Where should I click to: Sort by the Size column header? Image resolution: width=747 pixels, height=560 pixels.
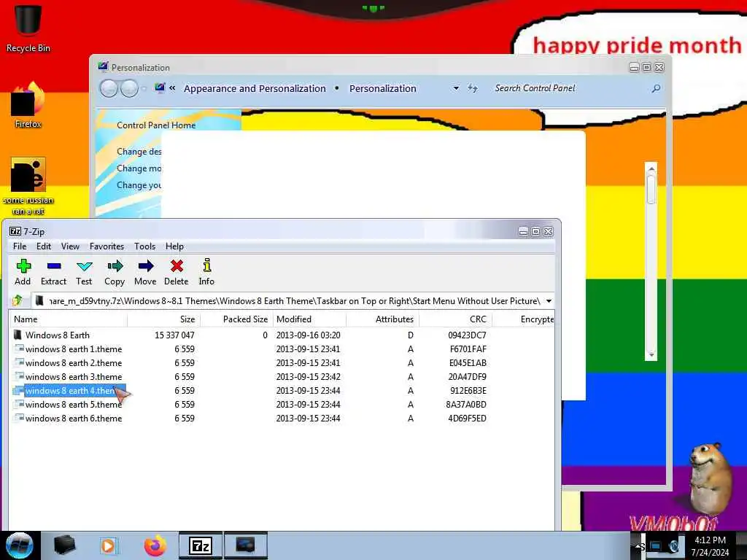[x=164, y=319]
